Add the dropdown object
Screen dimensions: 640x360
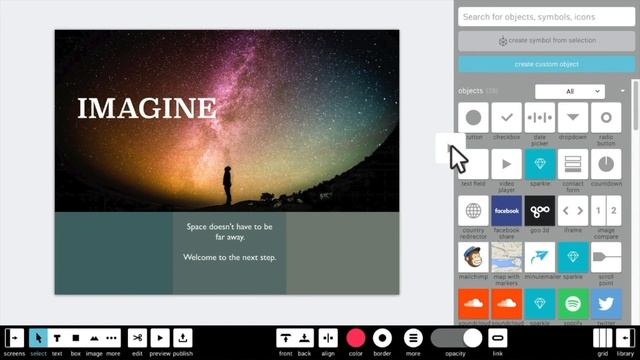[573, 118]
